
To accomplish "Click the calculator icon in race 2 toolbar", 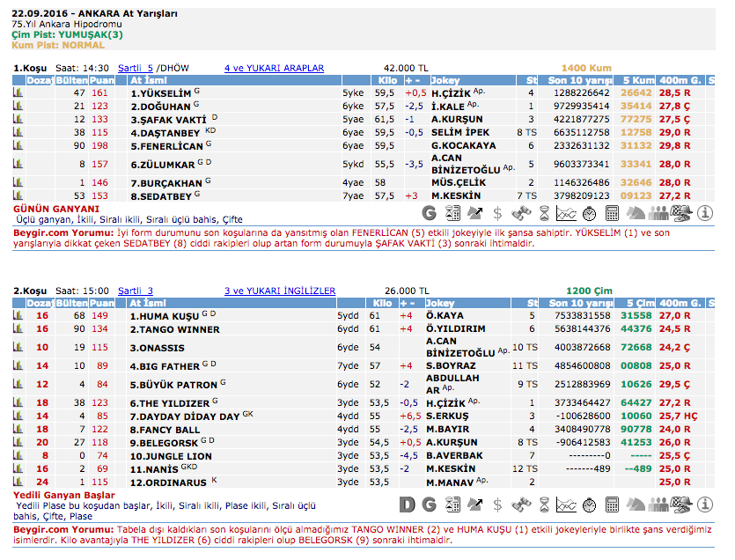I will click(613, 505).
